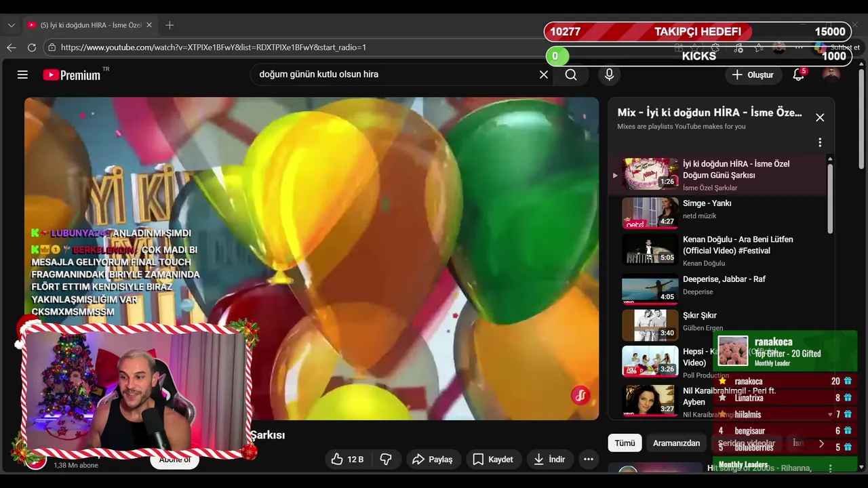This screenshot has width=868, height=488.
Task: Open a new browser tab
Action: (x=170, y=25)
